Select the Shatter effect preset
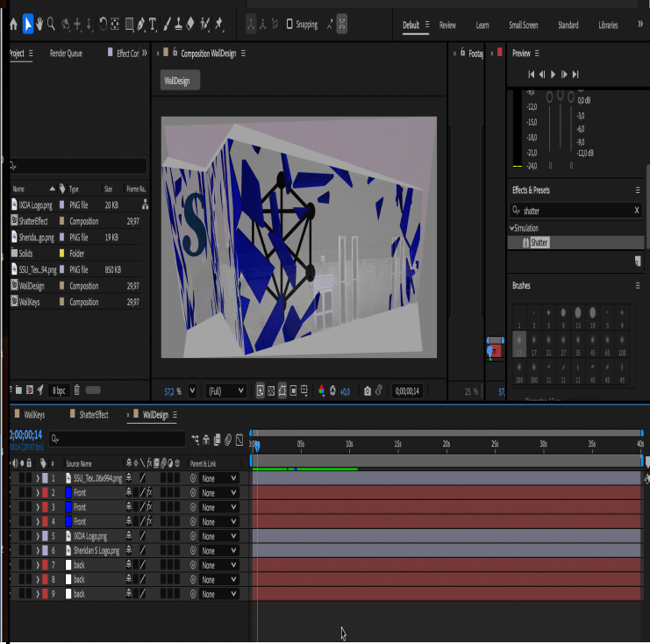 point(539,242)
